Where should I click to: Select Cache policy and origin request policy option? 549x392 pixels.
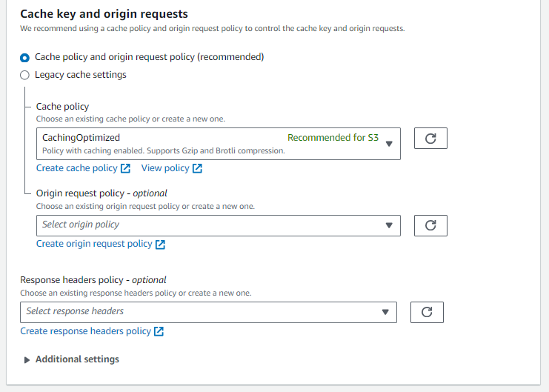click(24, 58)
